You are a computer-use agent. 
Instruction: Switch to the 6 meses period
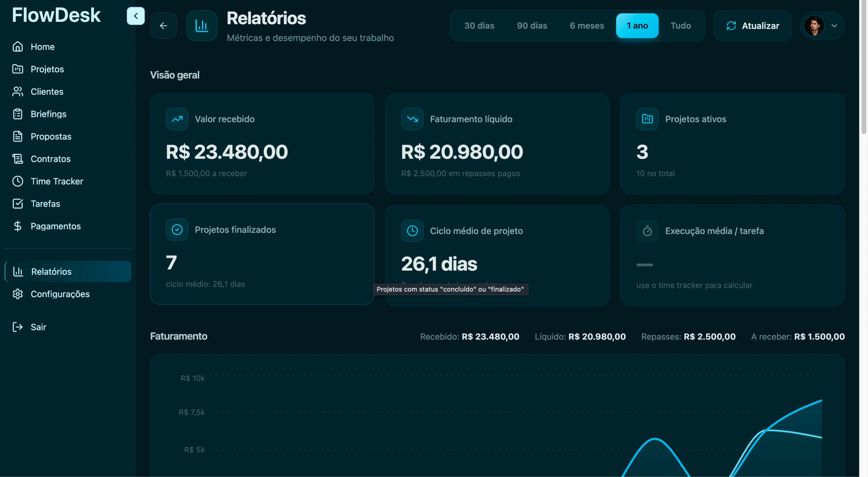coord(587,26)
